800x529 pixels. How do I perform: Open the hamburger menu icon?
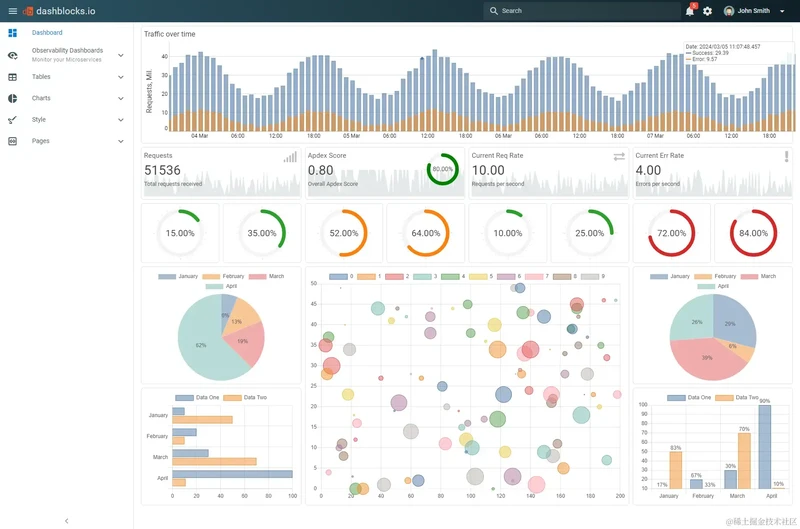pyautogui.click(x=12, y=11)
